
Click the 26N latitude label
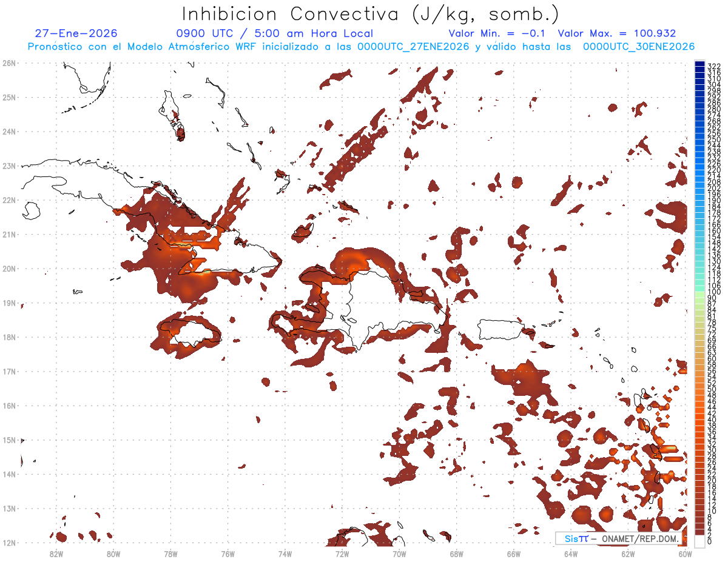pos(9,63)
